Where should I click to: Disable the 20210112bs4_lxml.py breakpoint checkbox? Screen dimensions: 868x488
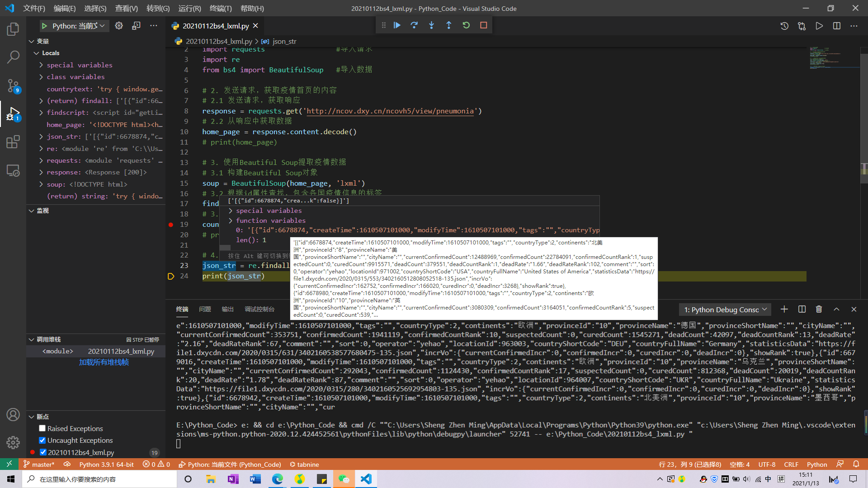point(43,452)
